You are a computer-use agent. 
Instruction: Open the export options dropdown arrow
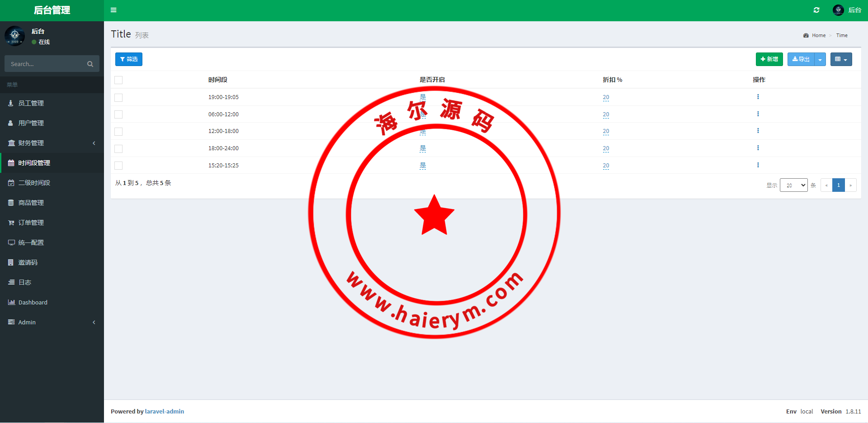(x=820, y=59)
